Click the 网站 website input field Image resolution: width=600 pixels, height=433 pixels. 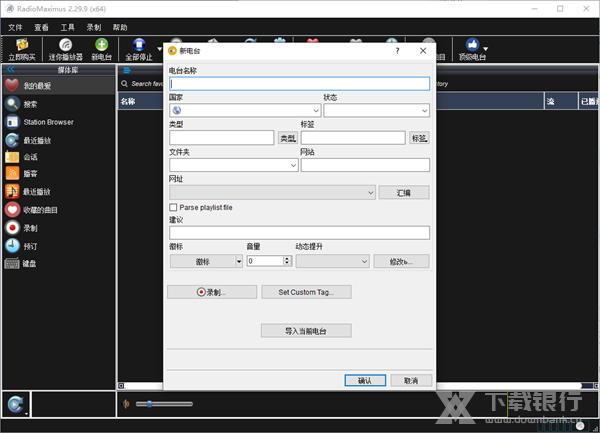[x=365, y=165]
